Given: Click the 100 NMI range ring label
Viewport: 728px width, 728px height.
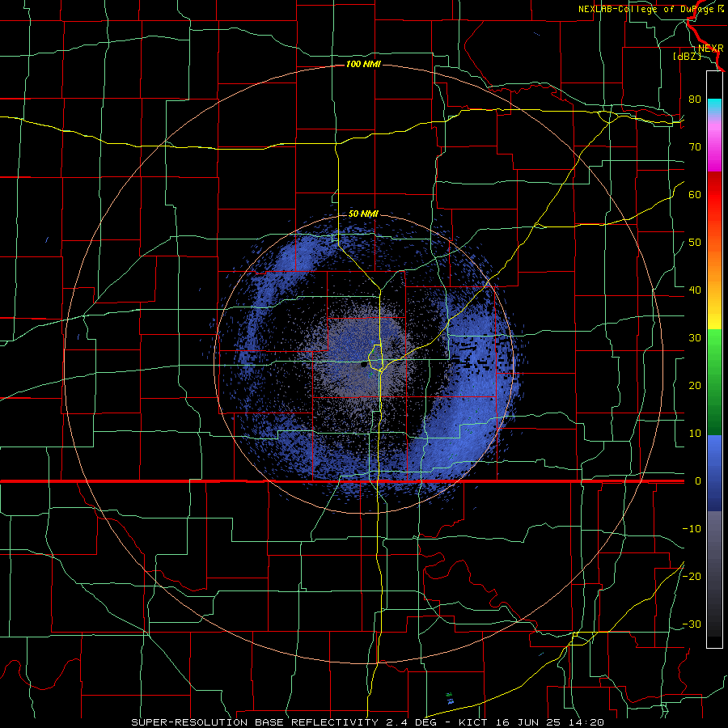Looking at the screenshot, I should click(x=363, y=64).
